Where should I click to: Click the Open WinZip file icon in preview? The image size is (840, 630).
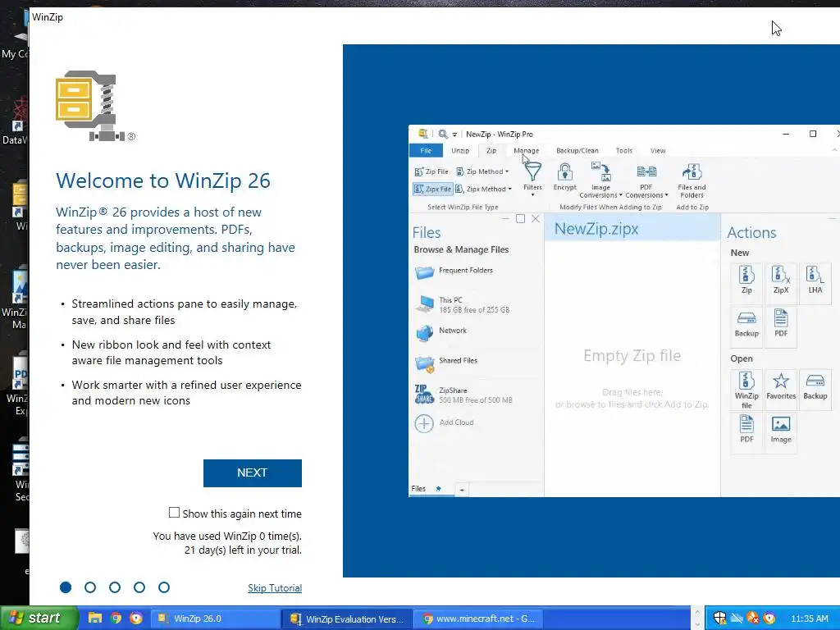click(x=746, y=390)
